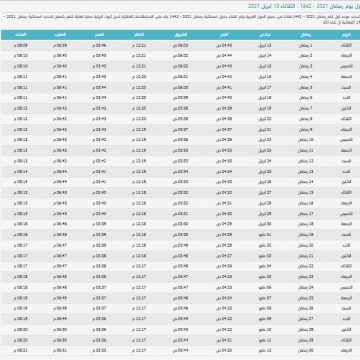Select the رمضان column header

pyautogui.click(x=306, y=35)
